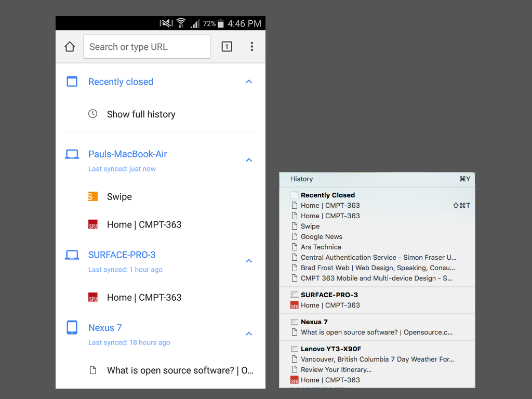The height and width of the screenshot is (399, 532).
Task: Click device icon beside Lenovo YT3-X90F
Action: click(295, 349)
